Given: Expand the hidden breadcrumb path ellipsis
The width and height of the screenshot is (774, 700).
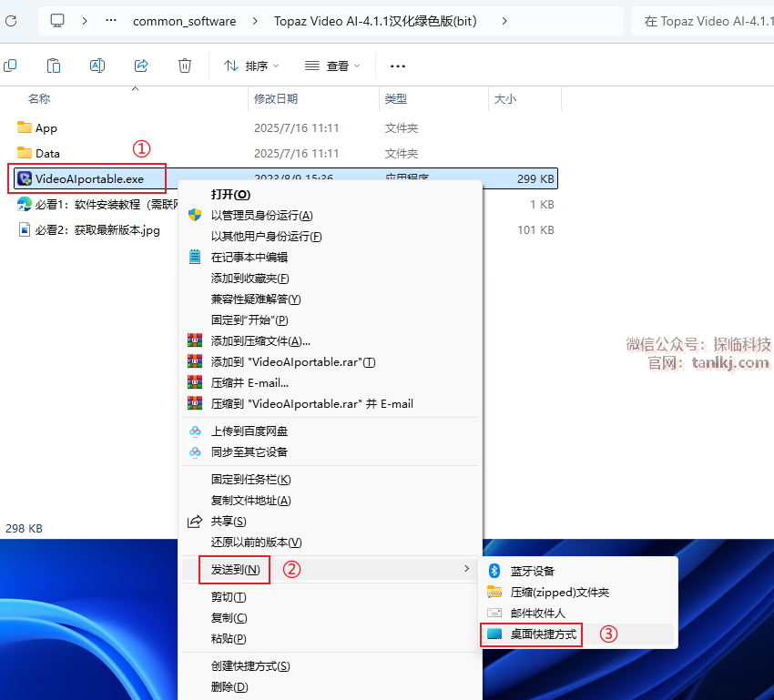Looking at the screenshot, I should [x=111, y=21].
